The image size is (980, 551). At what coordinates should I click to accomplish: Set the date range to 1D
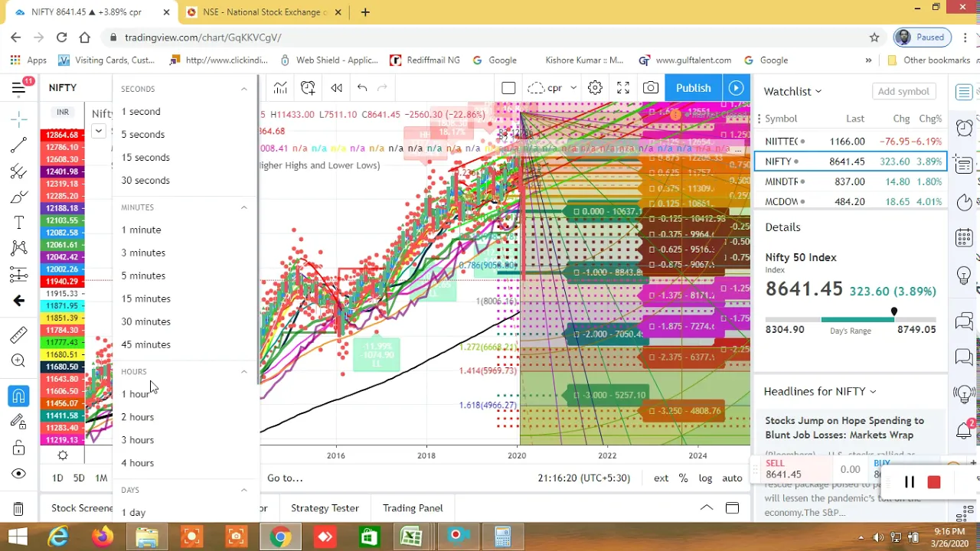click(57, 478)
